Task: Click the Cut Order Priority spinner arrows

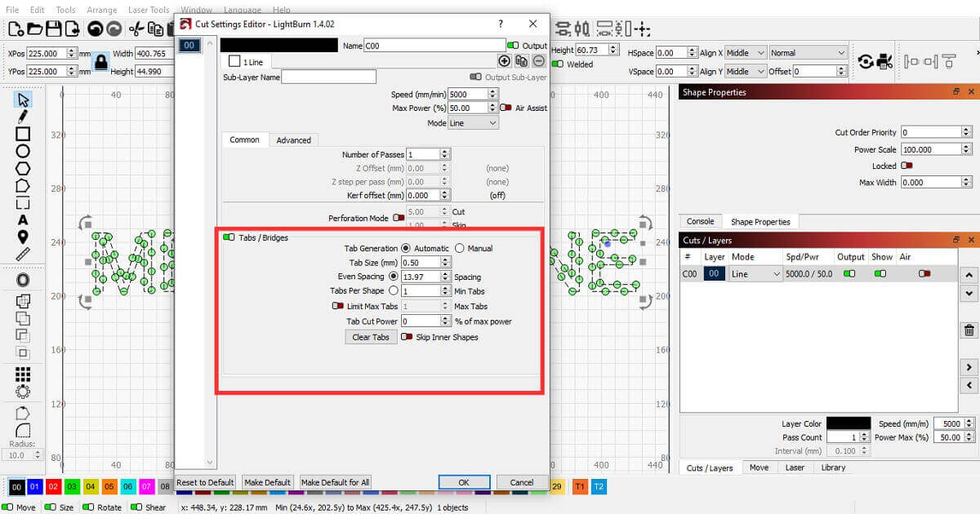Action: tap(967, 131)
